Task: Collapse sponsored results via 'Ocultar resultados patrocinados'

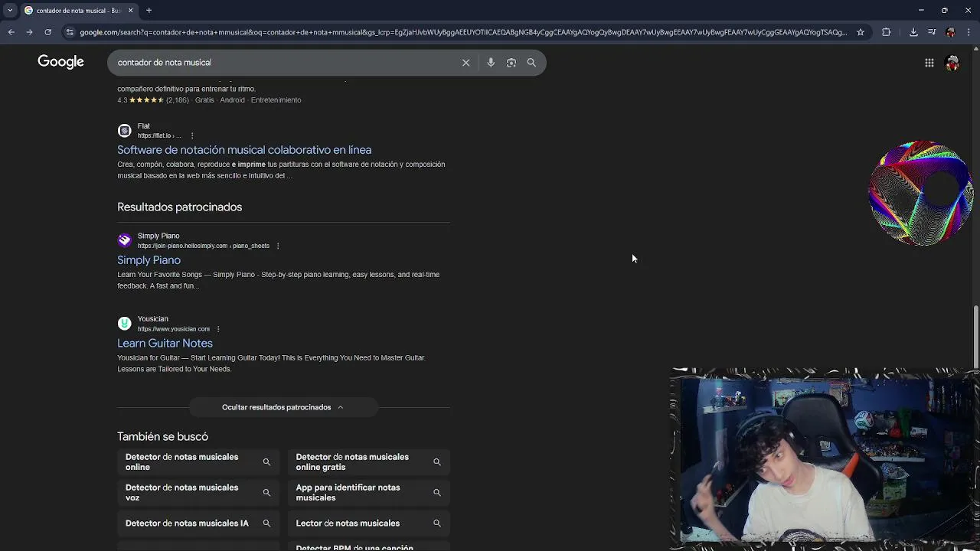Action: click(283, 407)
